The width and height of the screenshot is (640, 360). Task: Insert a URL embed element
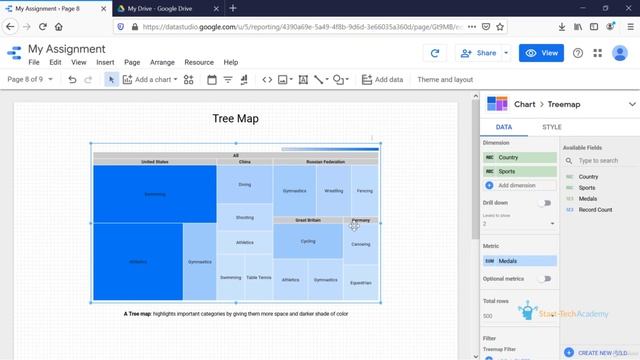(x=267, y=80)
